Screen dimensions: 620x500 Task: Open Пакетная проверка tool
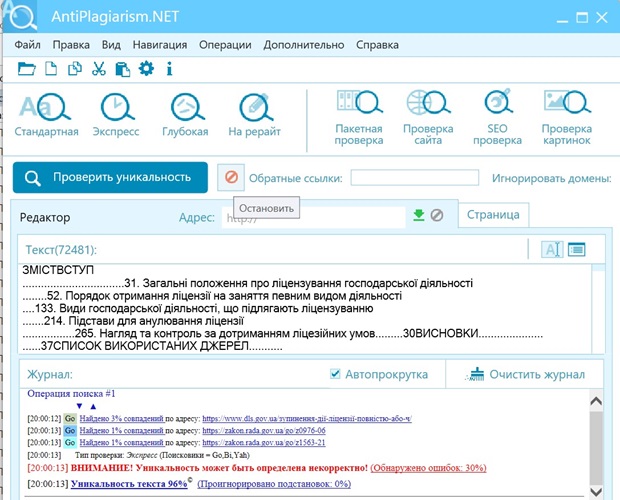coord(359,118)
